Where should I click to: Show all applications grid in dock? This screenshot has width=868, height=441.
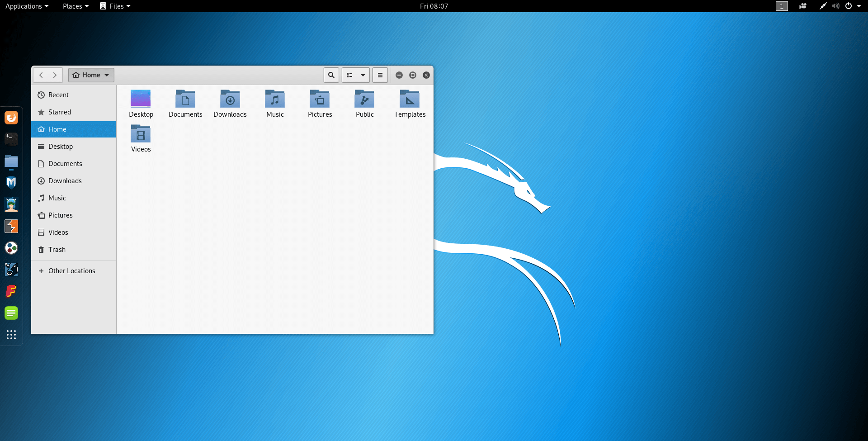point(11,335)
